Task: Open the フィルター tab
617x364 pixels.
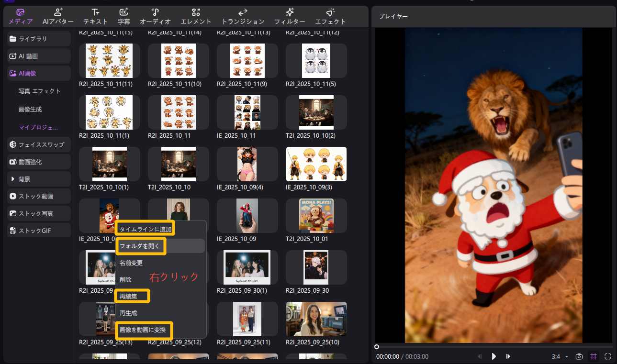Action: [x=290, y=16]
